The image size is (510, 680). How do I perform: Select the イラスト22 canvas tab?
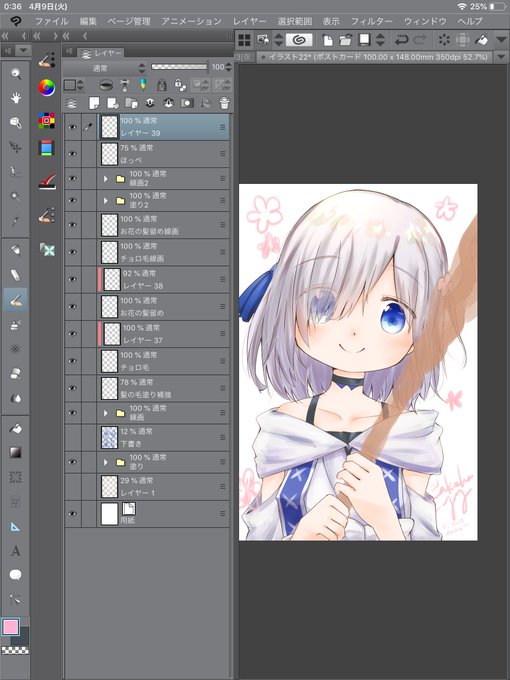[375, 57]
